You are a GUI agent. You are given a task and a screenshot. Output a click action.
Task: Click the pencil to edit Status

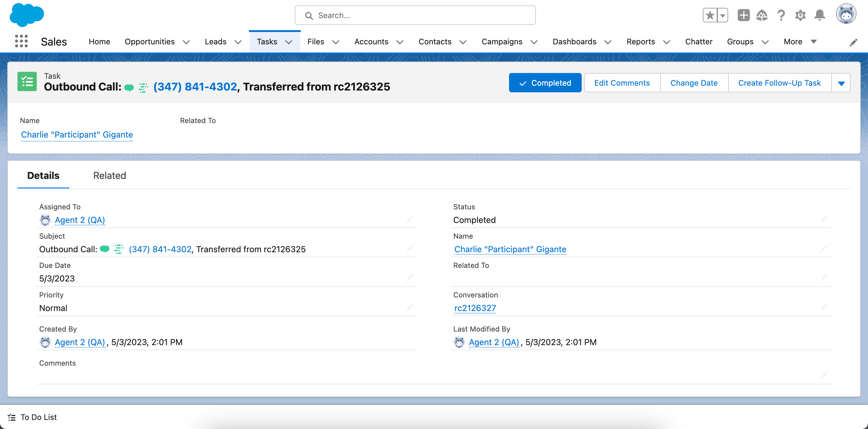[x=824, y=220]
